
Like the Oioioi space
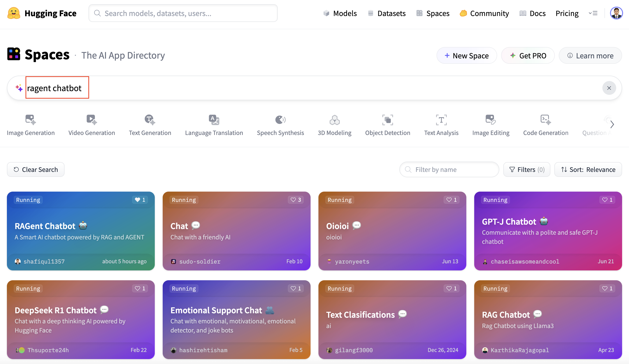pos(452,199)
